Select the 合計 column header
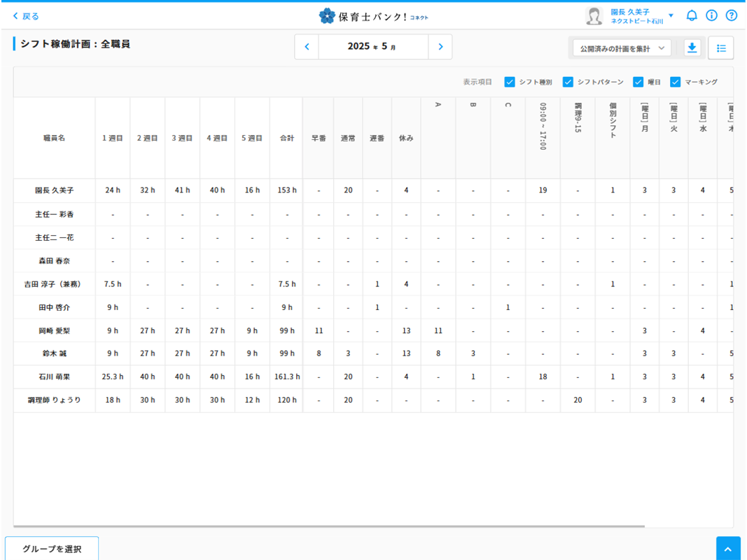 286,138
